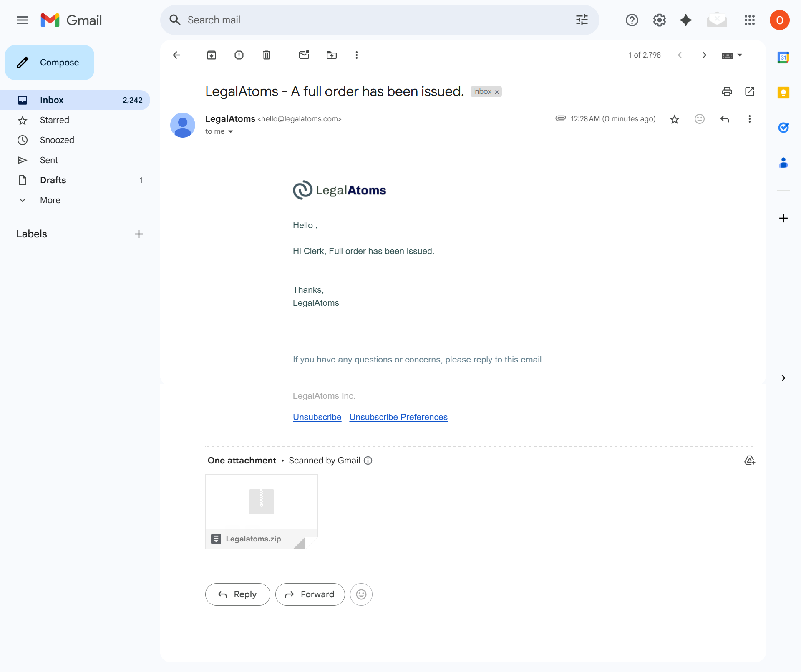Click the Gmail logo

pos(71,20)
